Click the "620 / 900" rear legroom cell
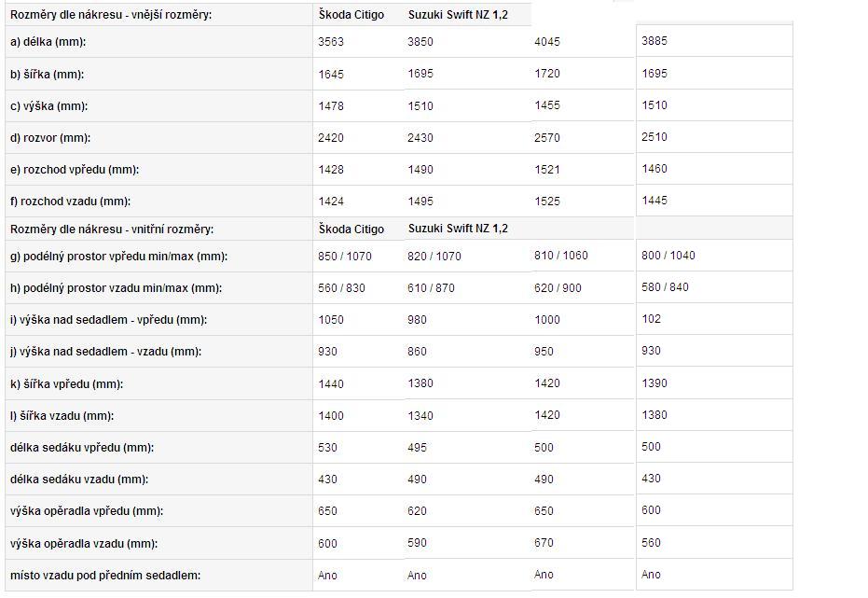The height and width of the screenshot is (598, 868). pos(558,288)
